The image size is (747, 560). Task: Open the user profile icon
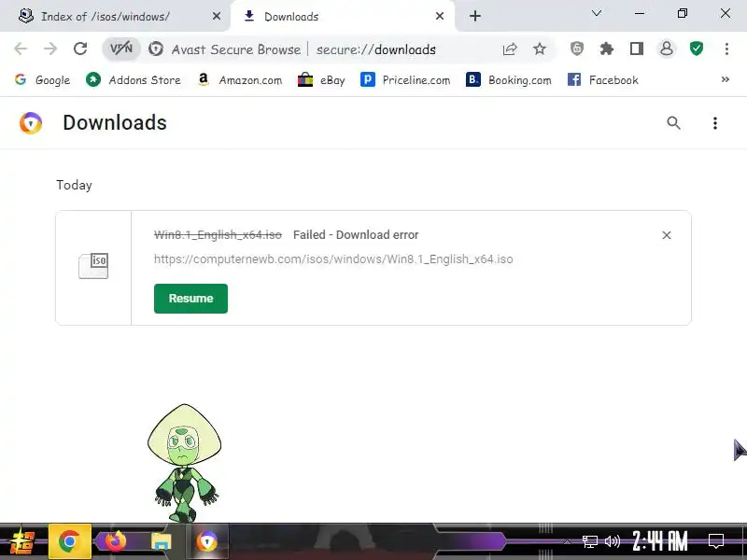click(x=667, y=49)
